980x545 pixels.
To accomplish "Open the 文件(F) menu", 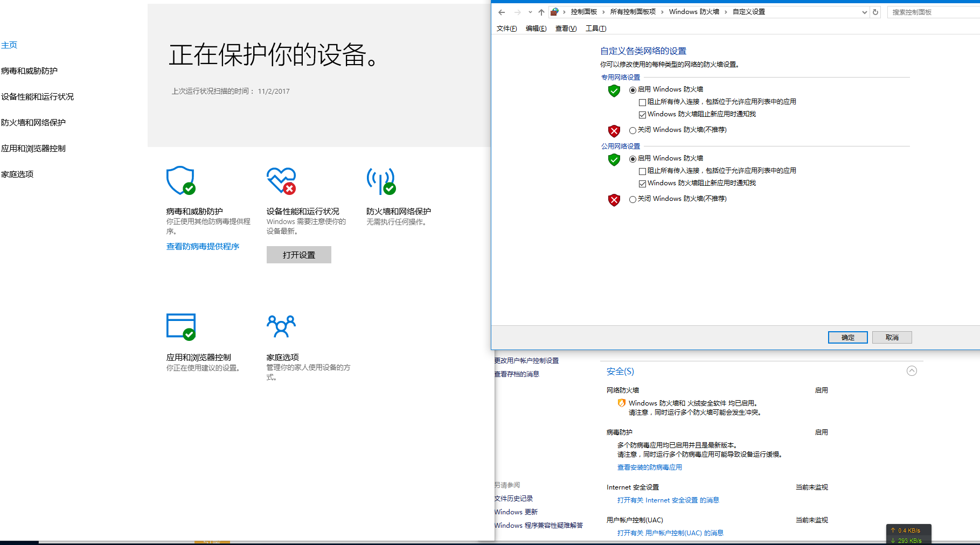I will pos(506,29).
